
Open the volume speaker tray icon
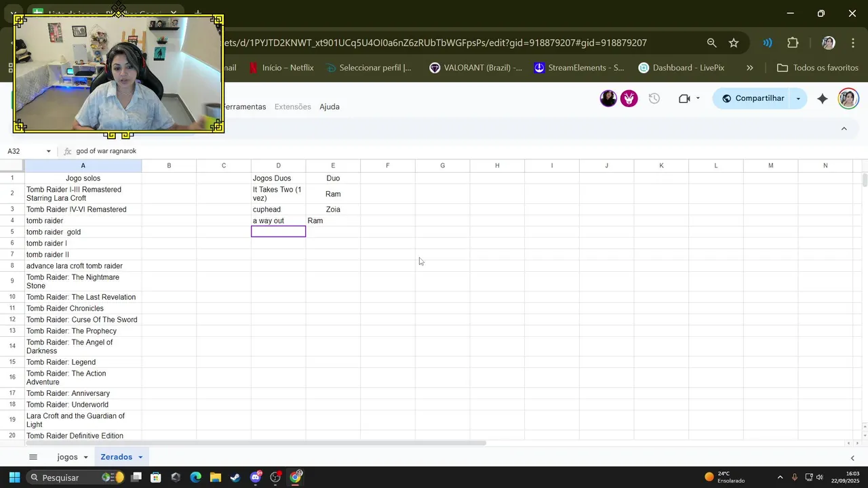[819, 477]
